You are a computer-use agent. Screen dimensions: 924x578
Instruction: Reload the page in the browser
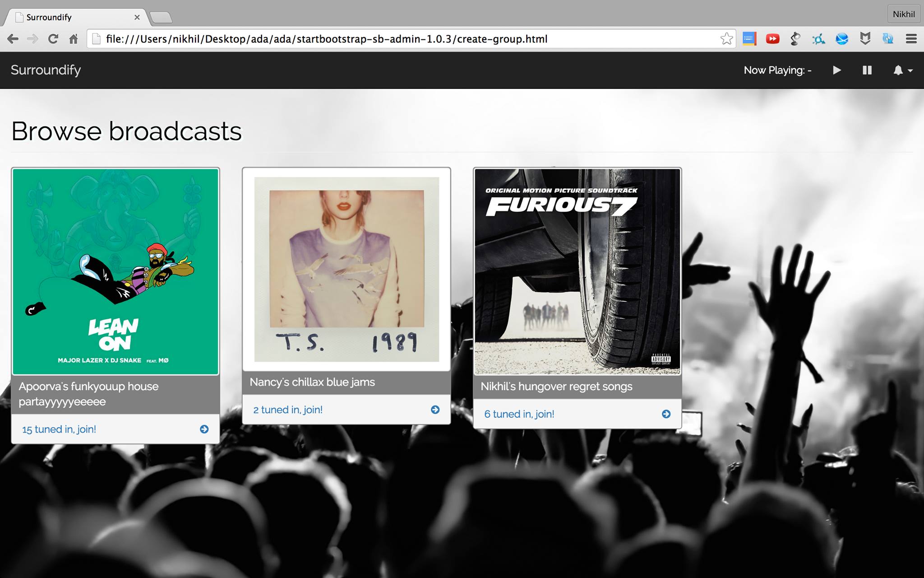(x=53, y=39)
